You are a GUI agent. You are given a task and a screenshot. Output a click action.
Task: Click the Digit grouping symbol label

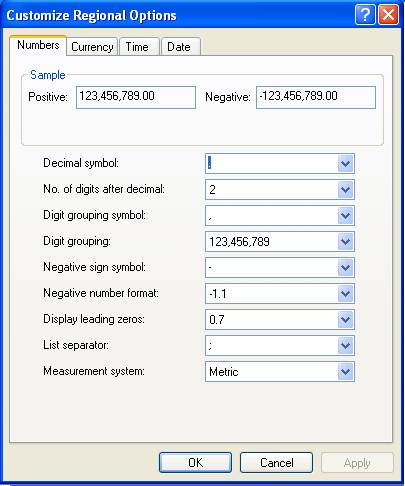pos(95,215)
